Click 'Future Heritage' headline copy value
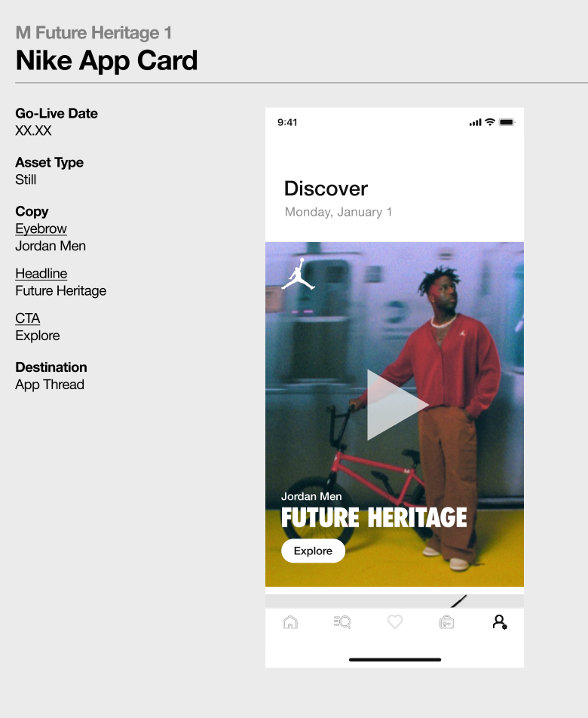Viewport: 588px width, 718px height. tap(61, 291)
